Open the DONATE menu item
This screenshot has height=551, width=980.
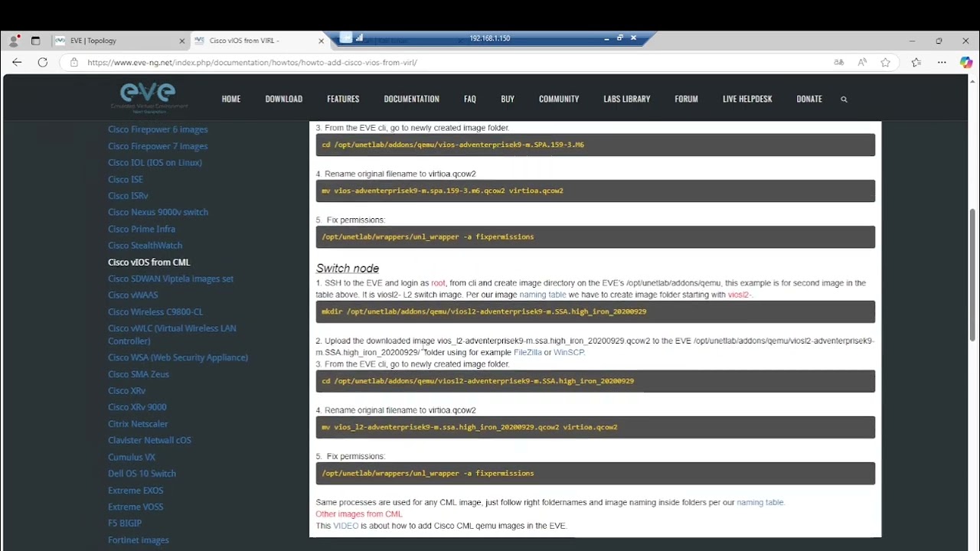point(809,99)
